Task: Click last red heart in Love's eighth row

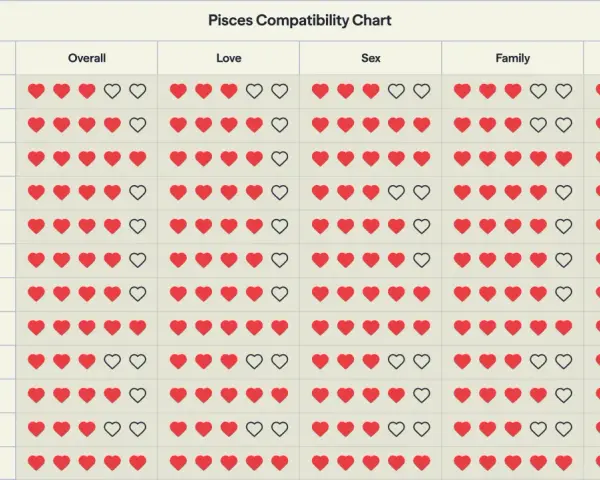Action: (280, 327)
